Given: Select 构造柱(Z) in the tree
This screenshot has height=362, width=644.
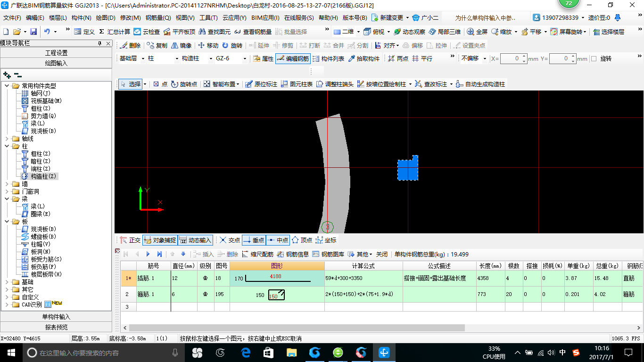Looking at the screenshot, I should click(40, 176).
